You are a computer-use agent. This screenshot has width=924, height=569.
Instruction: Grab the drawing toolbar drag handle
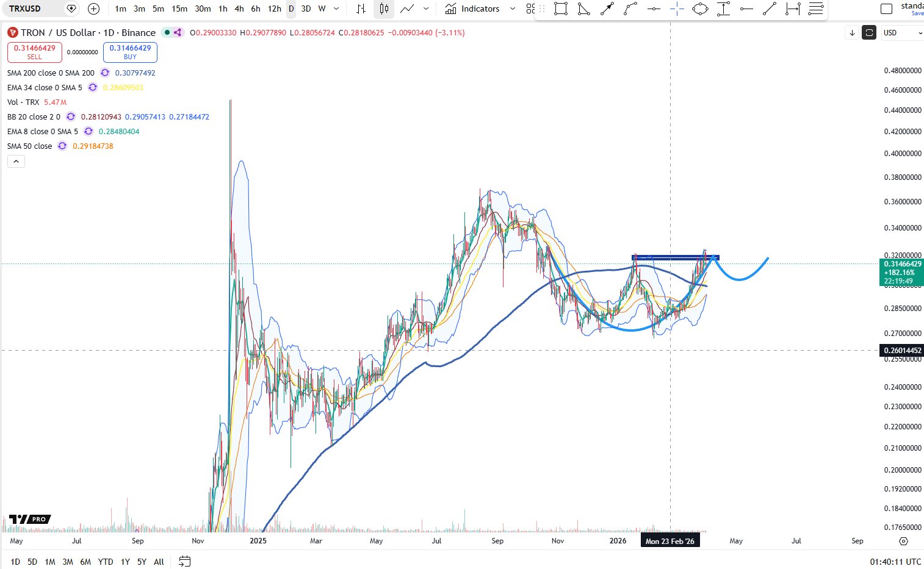542,9
